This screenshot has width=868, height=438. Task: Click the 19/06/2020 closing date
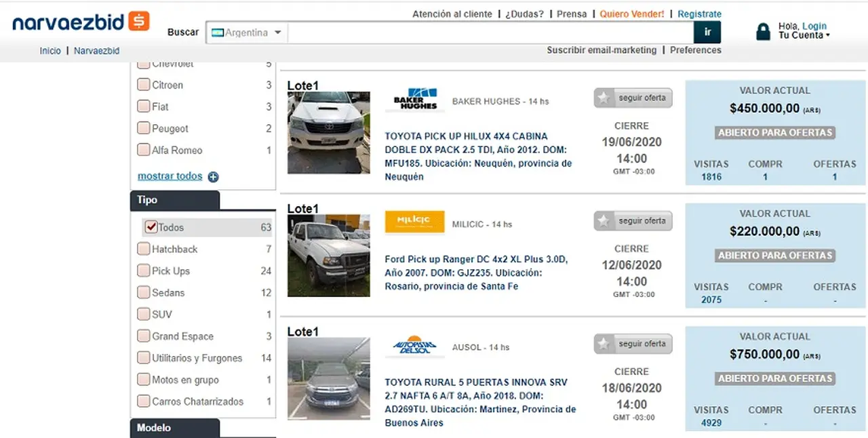(x=631, y=142)
